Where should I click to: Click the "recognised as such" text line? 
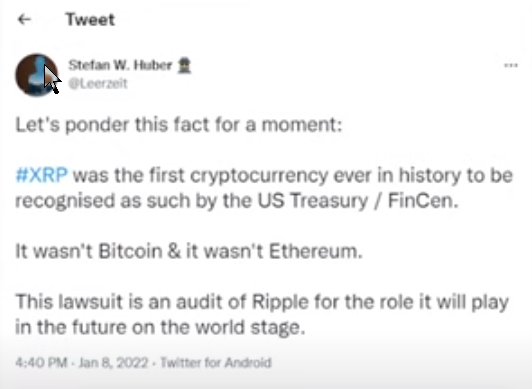coord(237,200)
